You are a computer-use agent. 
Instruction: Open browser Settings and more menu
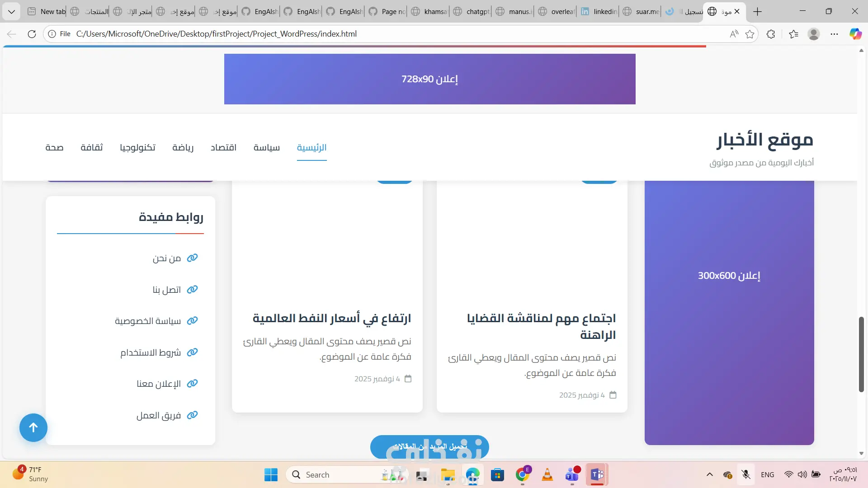[x=834, y=34]
